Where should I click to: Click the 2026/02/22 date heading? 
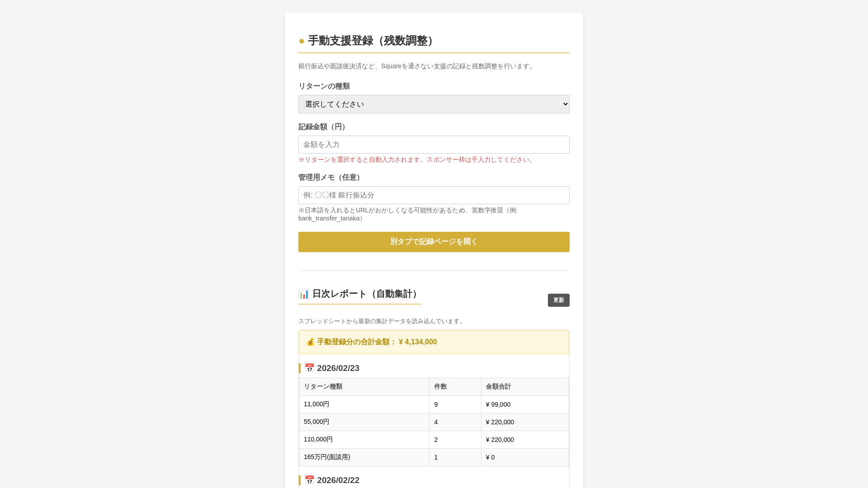338,480
